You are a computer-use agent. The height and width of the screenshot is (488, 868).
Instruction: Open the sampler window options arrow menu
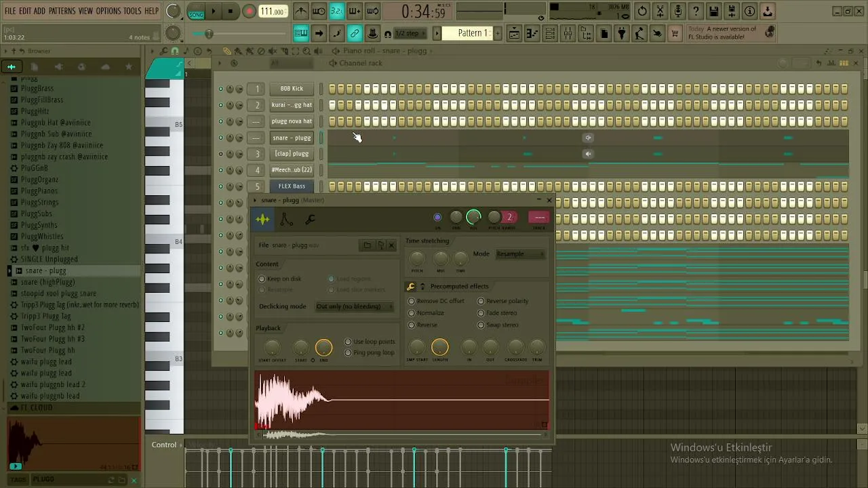coord(255,201)
